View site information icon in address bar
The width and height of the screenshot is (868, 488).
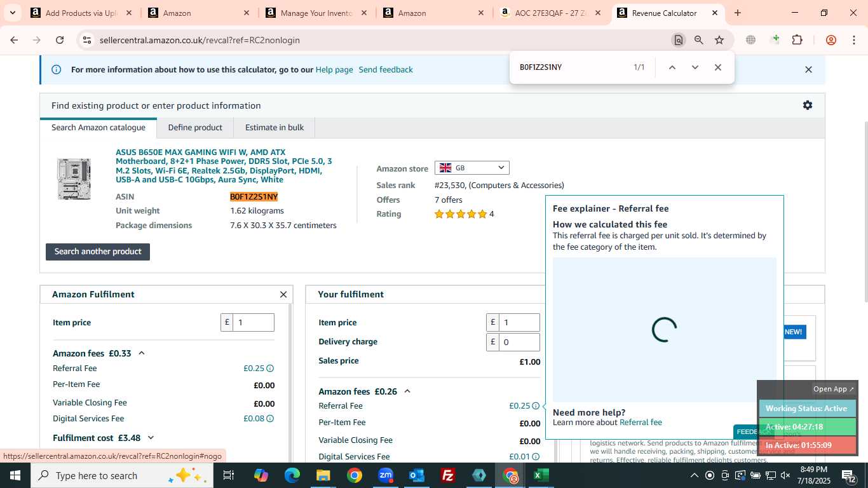point(87,40)
